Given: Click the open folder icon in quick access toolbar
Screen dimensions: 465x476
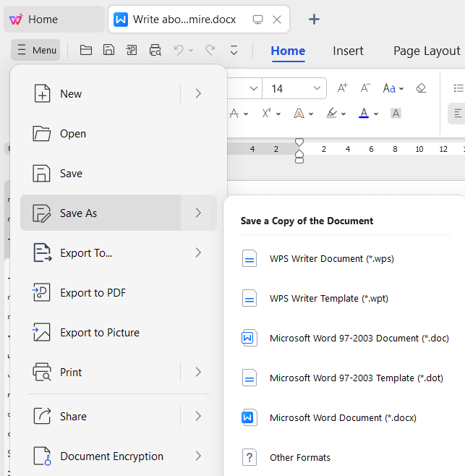Looking at the screenshot, I should [x=86, y=50].
